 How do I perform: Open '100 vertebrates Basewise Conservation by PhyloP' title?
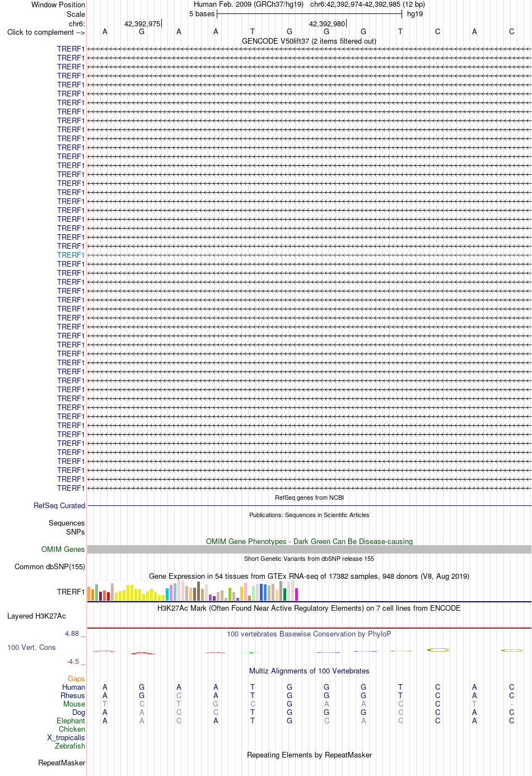click(x=309, y=634)
